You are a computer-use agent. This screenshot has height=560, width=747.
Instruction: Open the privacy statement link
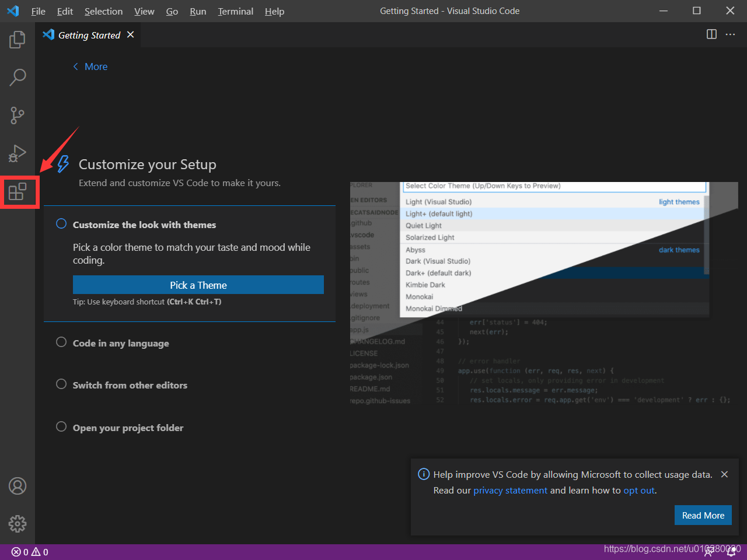tap(510, 490)
